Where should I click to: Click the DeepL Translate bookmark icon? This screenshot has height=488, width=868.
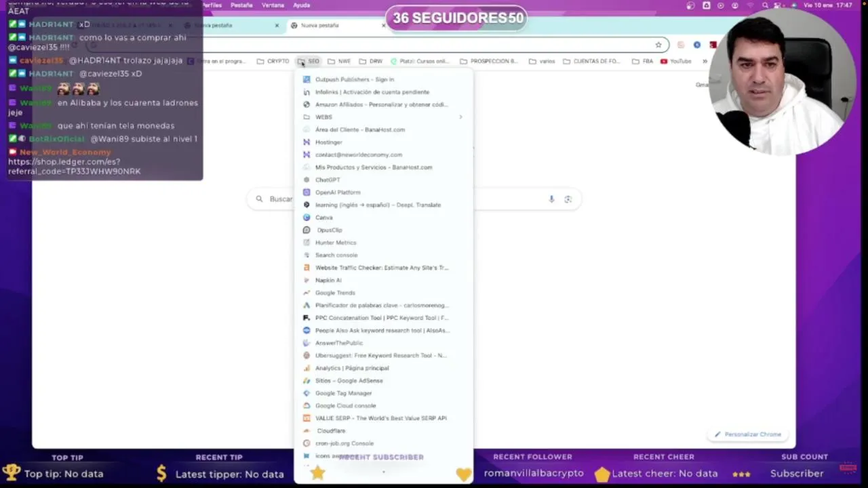click(x=307, y=205)
